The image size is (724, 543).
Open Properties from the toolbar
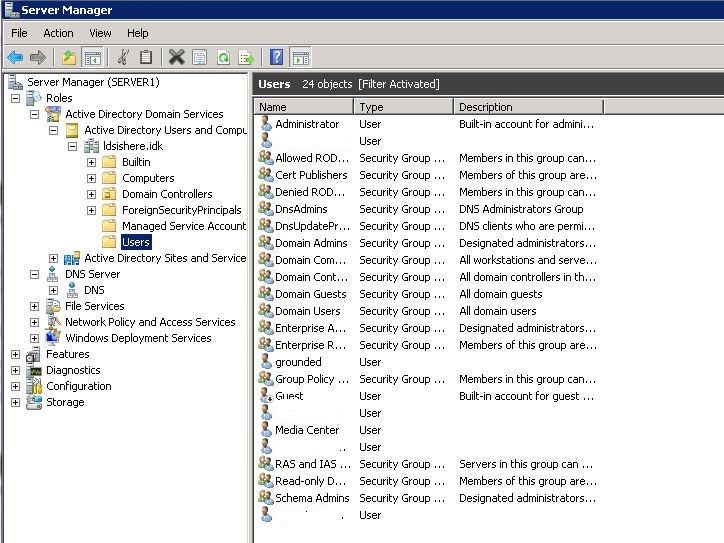(200, 57)
